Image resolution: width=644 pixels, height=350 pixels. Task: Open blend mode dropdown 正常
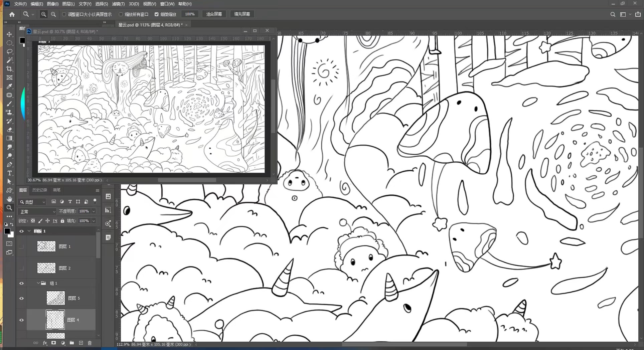(37, 212)
